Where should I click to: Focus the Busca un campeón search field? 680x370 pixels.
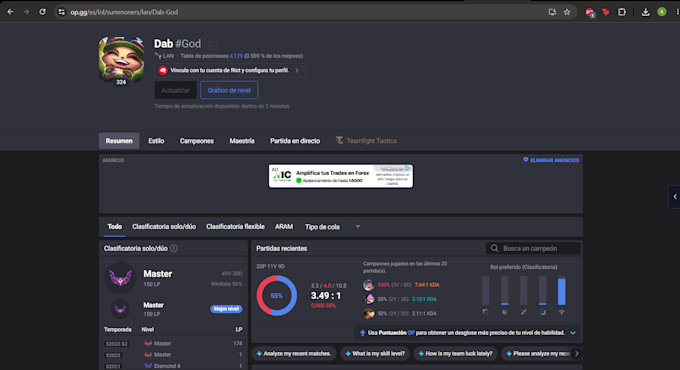click(x=533, y=249)
